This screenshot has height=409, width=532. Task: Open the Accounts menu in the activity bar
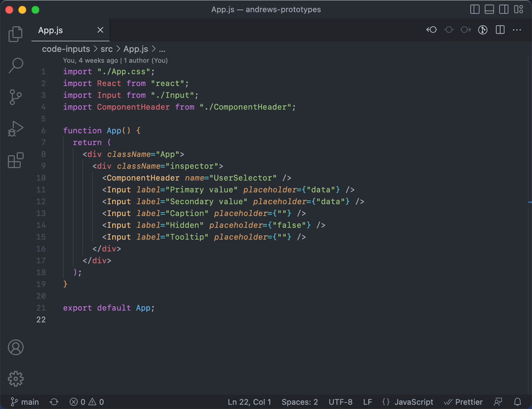click(x=15, y=348)
